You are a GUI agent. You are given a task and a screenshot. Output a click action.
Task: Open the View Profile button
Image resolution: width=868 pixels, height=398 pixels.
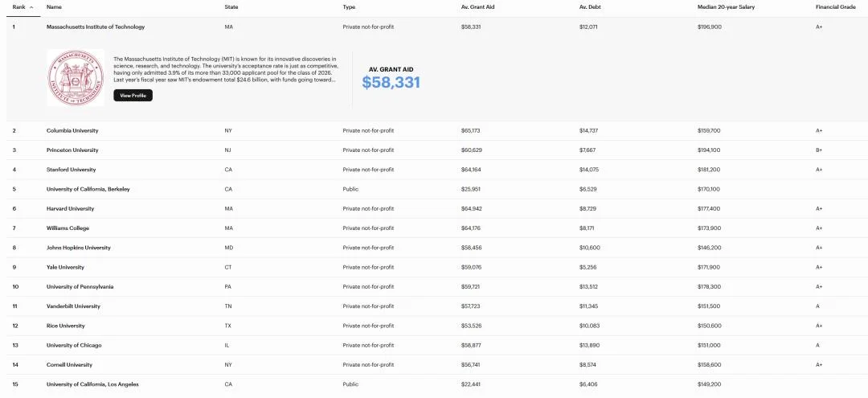point(133,95)
